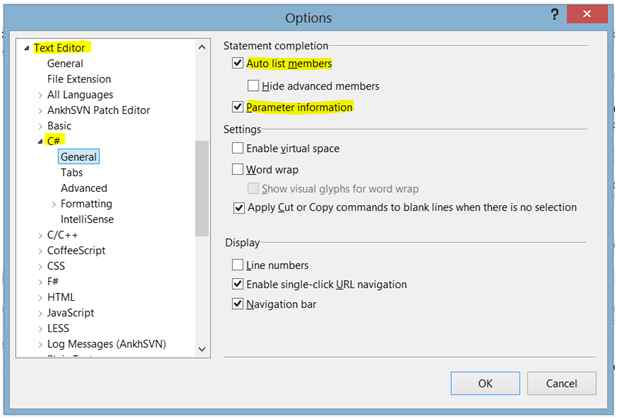Toggle the Parameter information checkbox
This screenshot has height=419, width=617.
[x=238, y=107]
